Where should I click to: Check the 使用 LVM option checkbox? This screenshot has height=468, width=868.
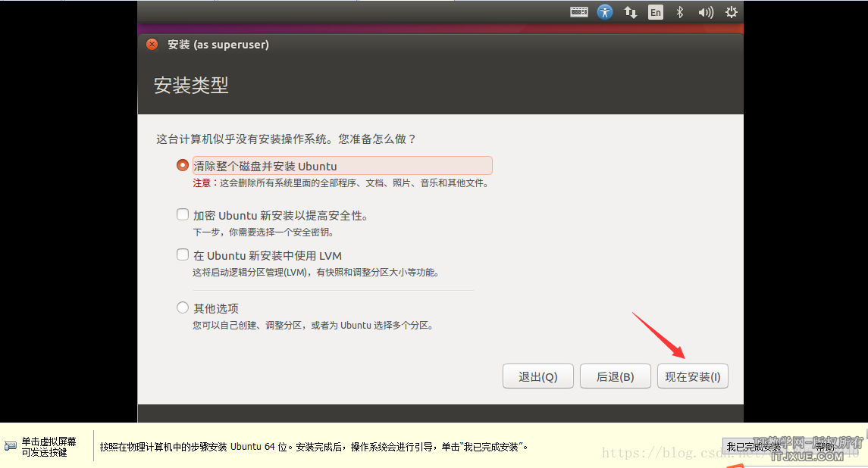(x=182, y=255)
